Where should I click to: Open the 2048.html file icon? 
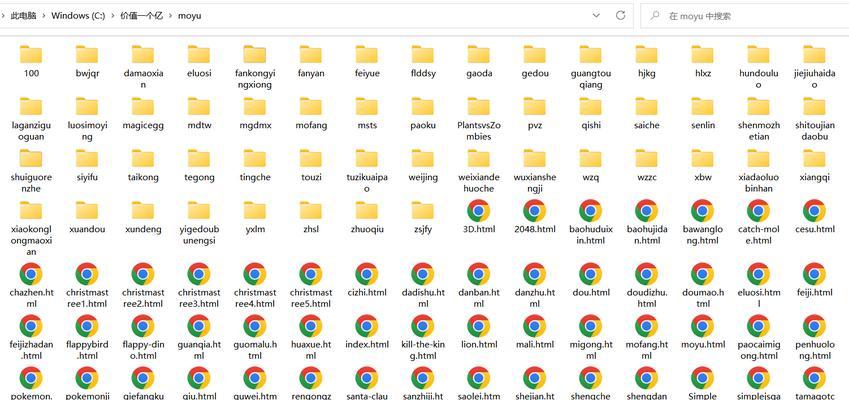[x=534, y=211]
